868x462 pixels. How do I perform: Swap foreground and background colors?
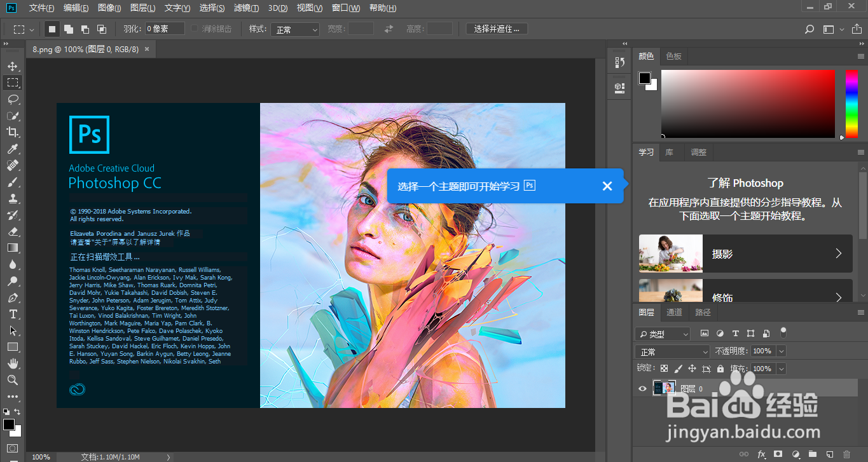pyautogui.click(x=17, y=412)
